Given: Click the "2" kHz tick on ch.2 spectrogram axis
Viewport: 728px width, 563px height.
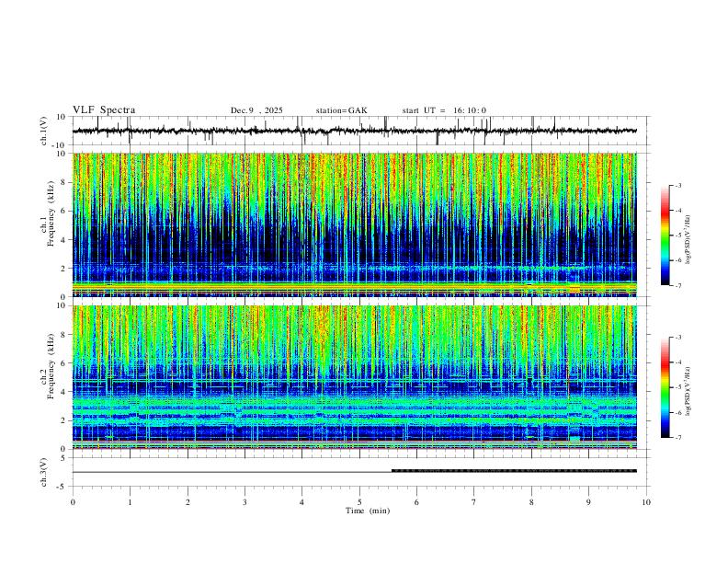Looking at the screenshot, I should (64, 420).
